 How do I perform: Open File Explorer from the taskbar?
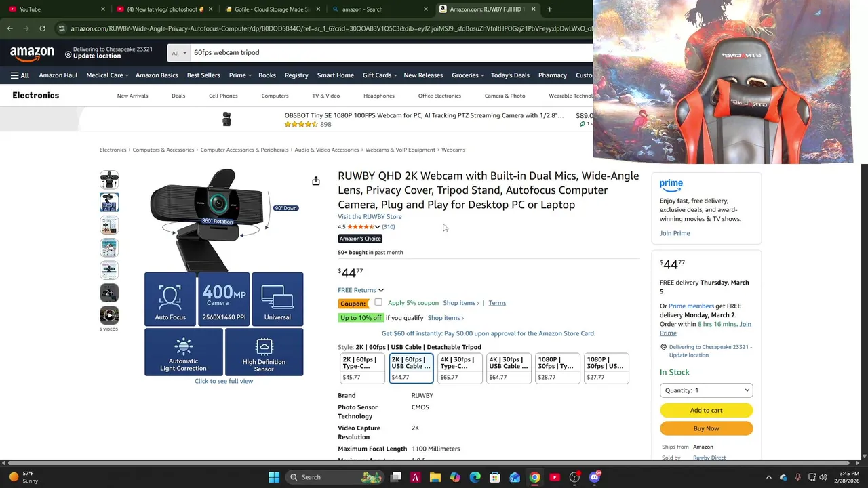[435, 477]
